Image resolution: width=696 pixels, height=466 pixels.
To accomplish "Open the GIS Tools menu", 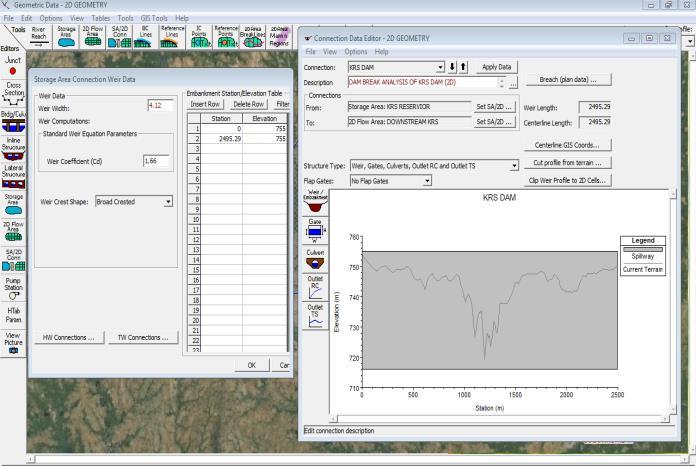I will point(154,18).
